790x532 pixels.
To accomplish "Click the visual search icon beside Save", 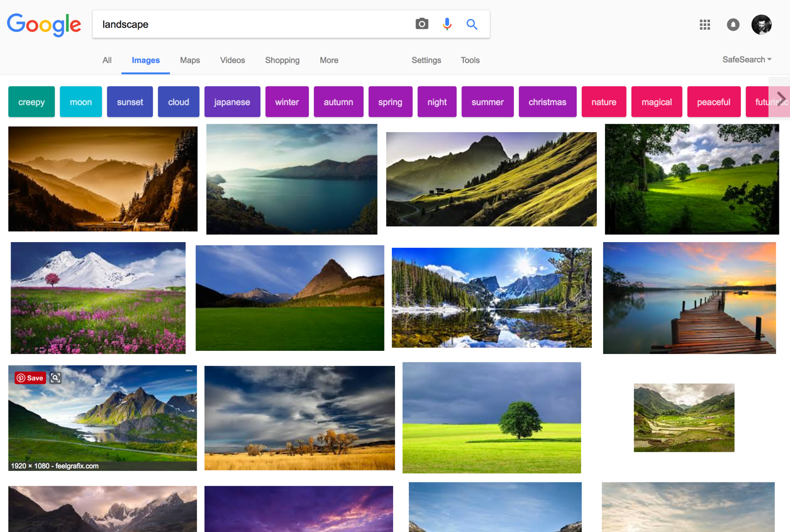I will tap(55, 378).
